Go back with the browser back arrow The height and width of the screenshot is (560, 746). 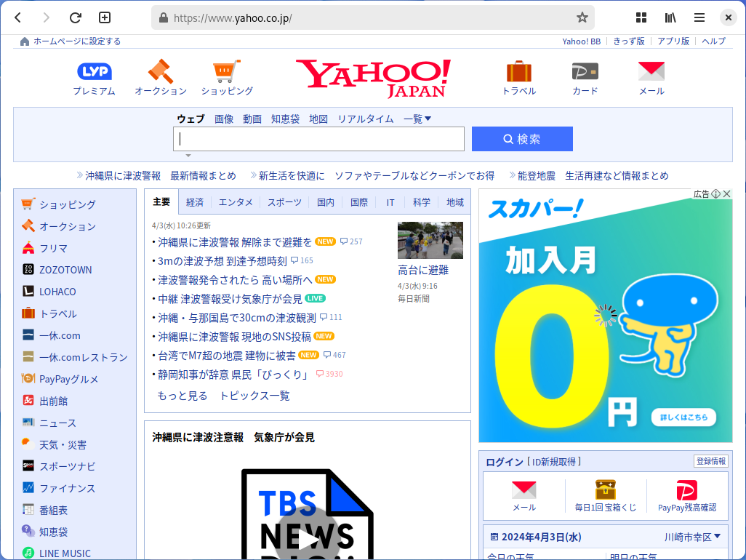coord(18,18)
